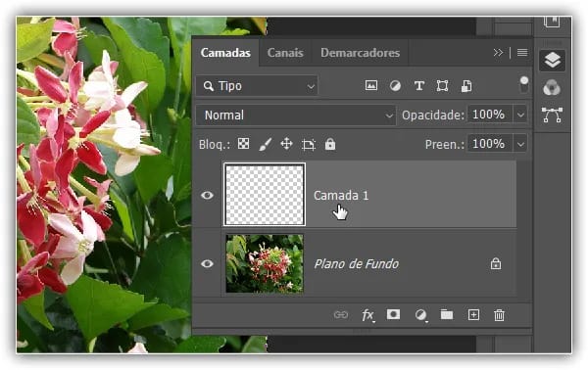This screenshot has height=370, width=588.
Task: Open Channels panel from side dock icon
Action: [x=552, y=88]
